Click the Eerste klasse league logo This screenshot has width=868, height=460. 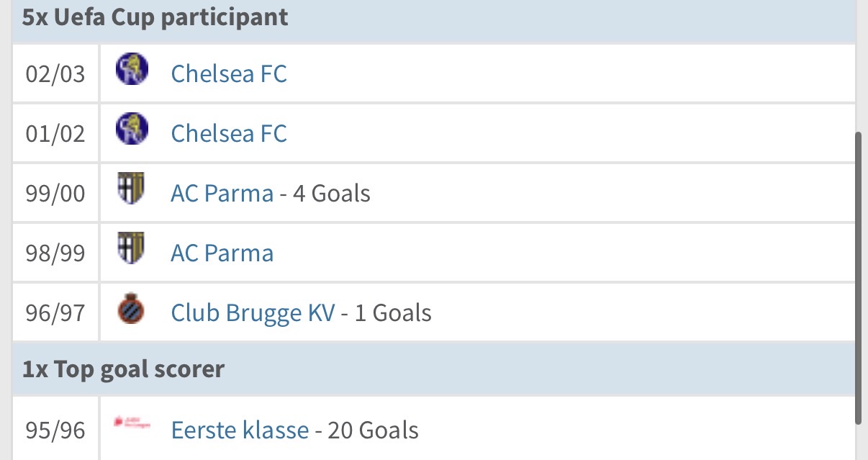[x=132, y=423]
